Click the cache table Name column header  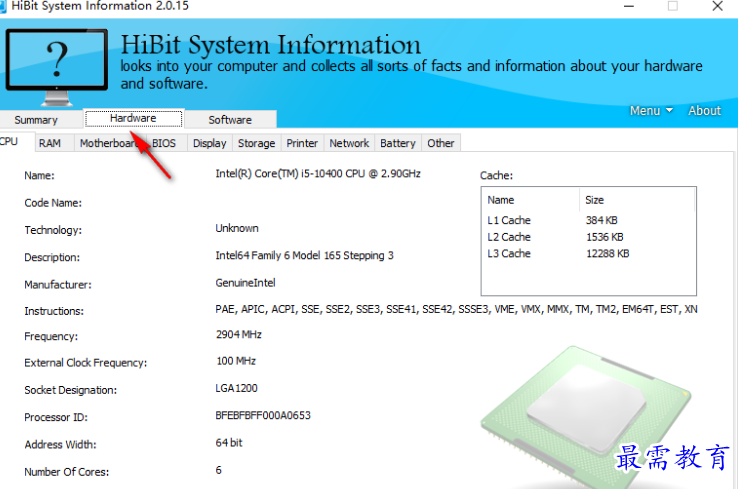(531, 200)
